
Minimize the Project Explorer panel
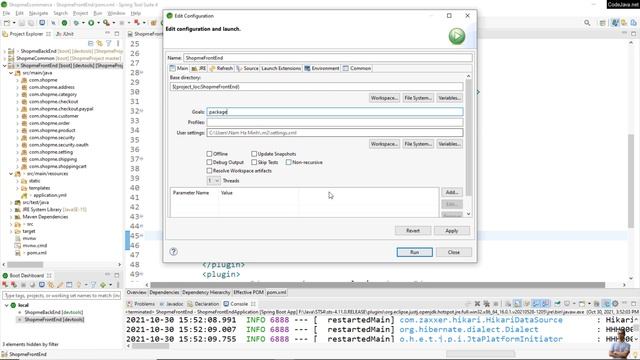(x=108, y=33)
